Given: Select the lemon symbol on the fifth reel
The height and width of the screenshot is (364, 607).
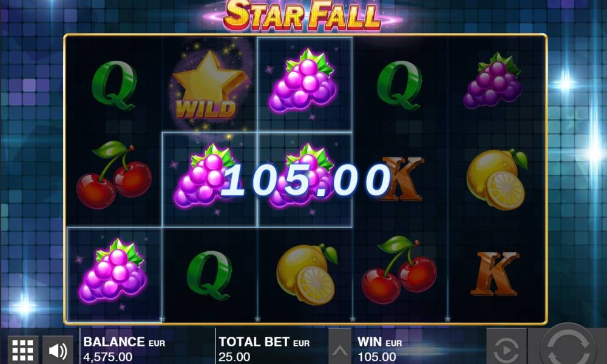Looking at the screenshot, I should 497,179.
